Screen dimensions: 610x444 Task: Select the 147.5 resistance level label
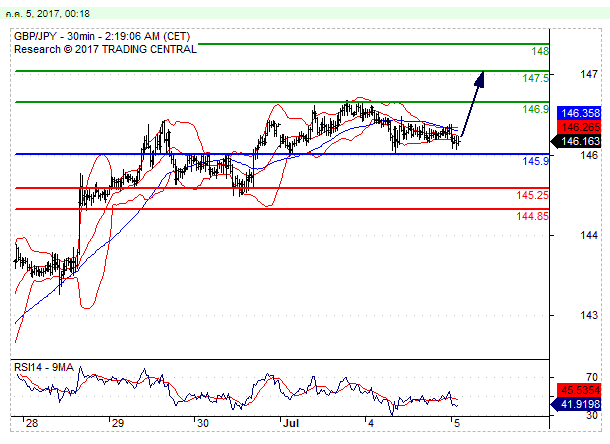535,78
